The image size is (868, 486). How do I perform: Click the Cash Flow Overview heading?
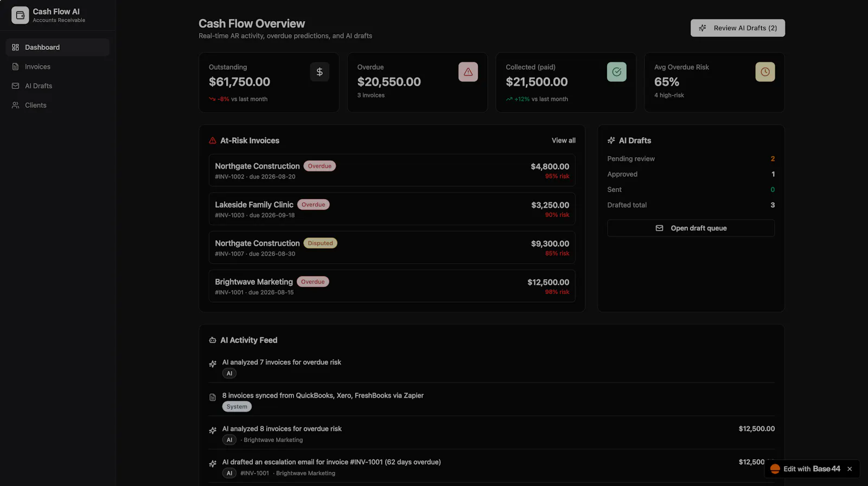252,24
